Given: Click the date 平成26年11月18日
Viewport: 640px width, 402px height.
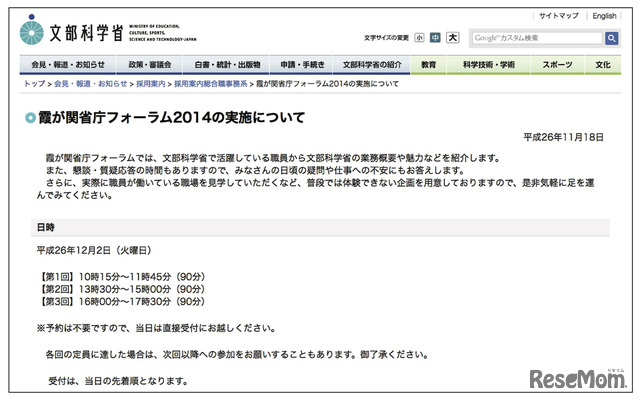Looking at the screenshot, I should pyautogui.click(x=563, y=138).
